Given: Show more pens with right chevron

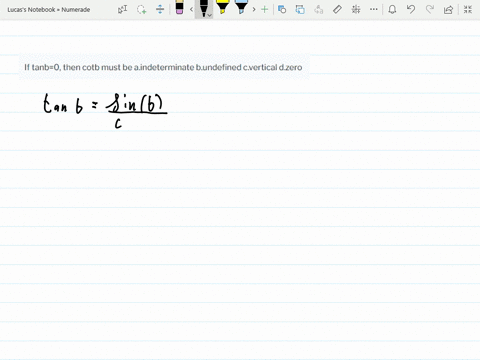Looking at the screenshot, I should click(254, 9).
